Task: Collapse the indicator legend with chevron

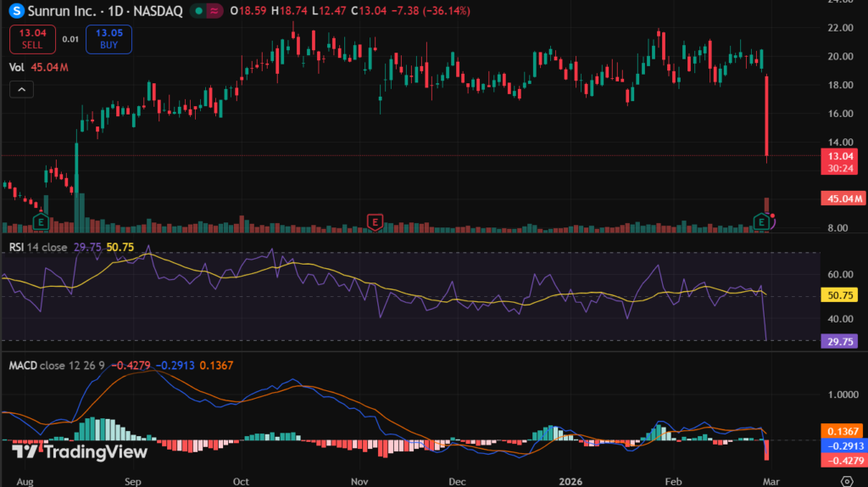Action: pos(21,89)
